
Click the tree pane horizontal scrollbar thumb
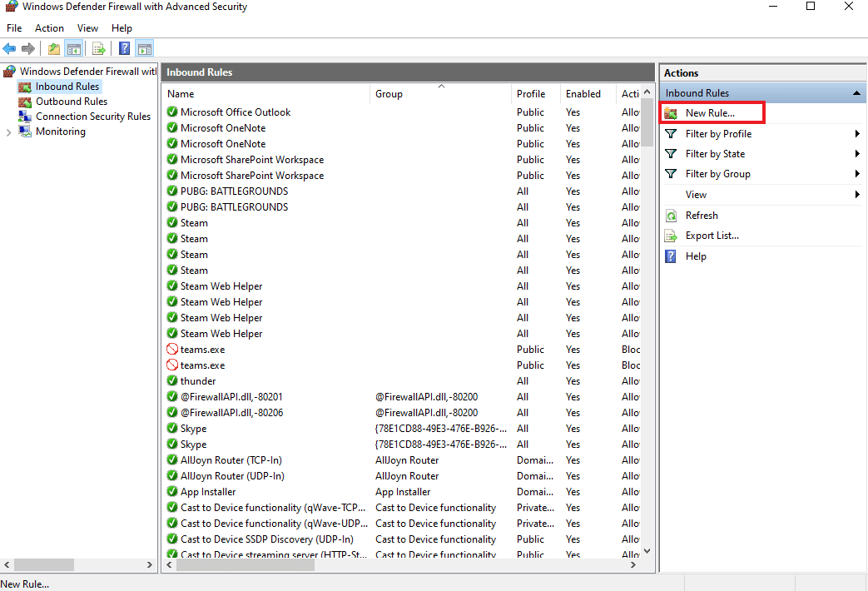[44, 565]
